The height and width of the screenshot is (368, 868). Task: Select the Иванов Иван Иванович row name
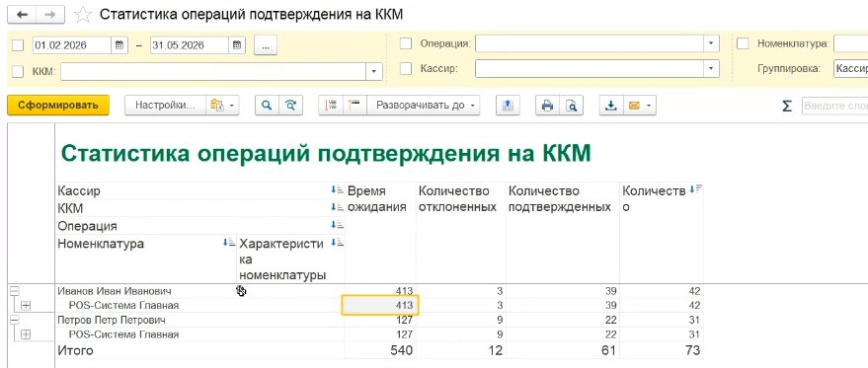pyautogui.click(x=115, y=291)
